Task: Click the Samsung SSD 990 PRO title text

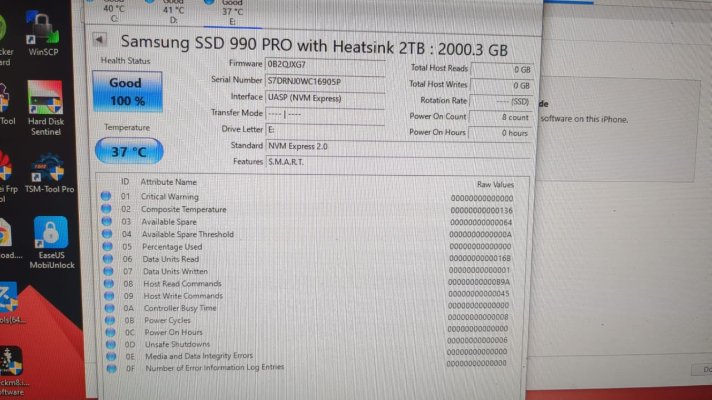Action: (314, 46)
